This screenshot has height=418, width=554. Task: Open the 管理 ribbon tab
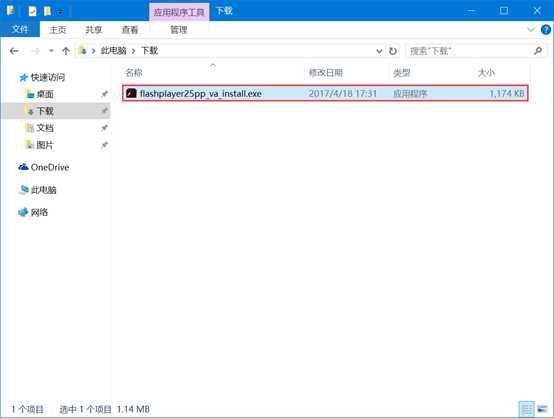(x=179, y=30)
